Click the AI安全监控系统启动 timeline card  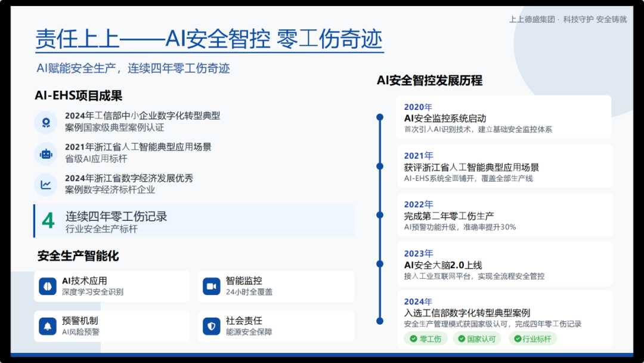coord(504,117)
